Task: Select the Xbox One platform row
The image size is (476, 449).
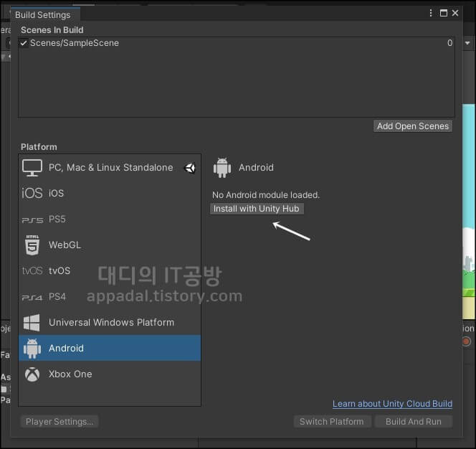Action: click(x=110, y=374)
